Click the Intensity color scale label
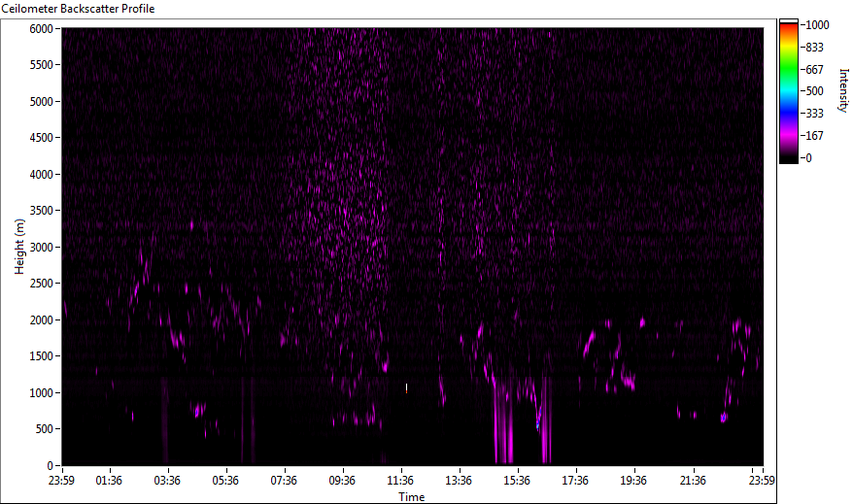The image size is (853, 504). [843, 90]
